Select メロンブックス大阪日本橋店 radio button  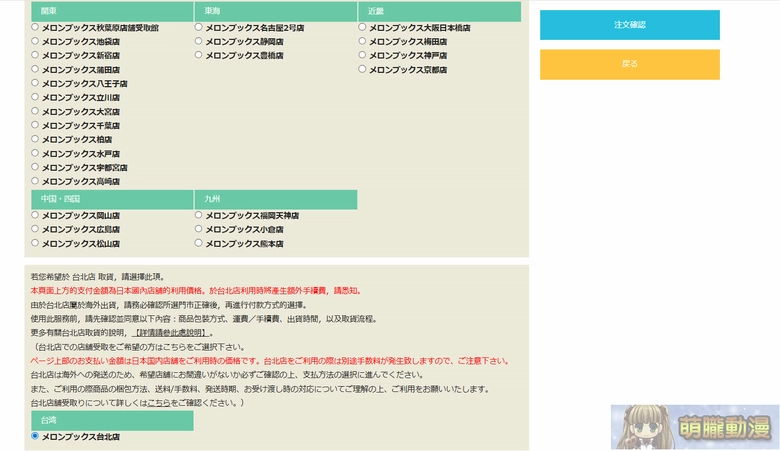(x=362, y=27)
